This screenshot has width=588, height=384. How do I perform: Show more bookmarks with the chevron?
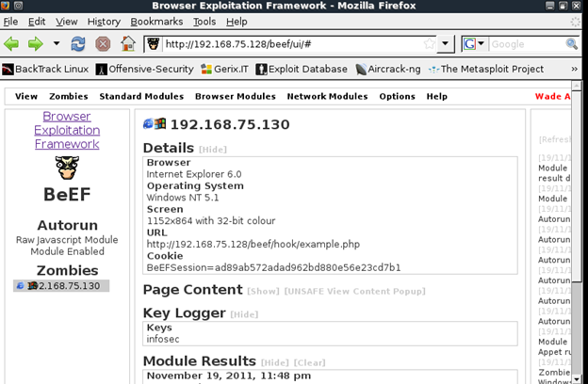click(x=574, y=69)
